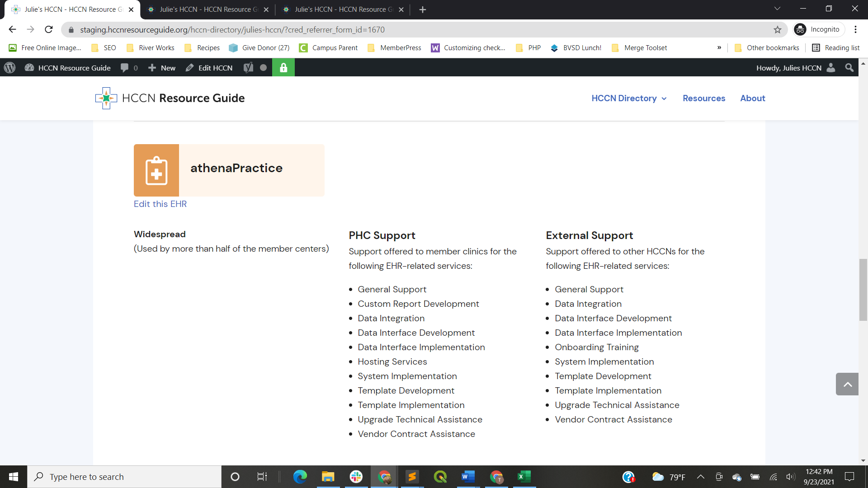Show hidden bookmarks with the chevron

pos(719,48)
